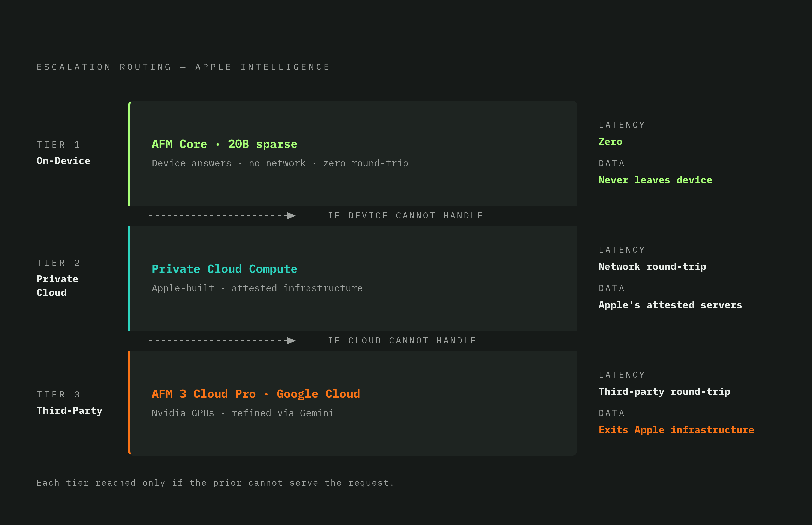The width and height of the screenshot is (812, 525).
Task: Click the DATA label above 'Apple's attested servers'
Action: 611,289
